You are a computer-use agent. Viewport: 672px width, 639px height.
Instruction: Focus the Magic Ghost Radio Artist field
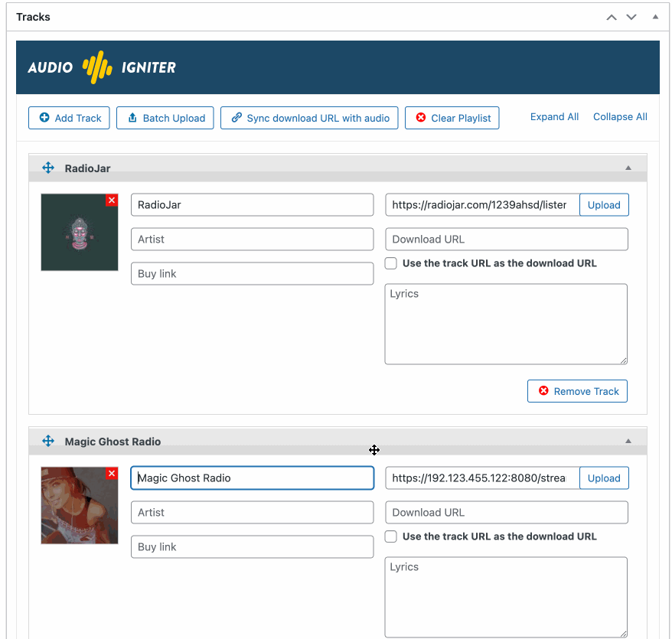pyautogui.click(x=252, y=512)
